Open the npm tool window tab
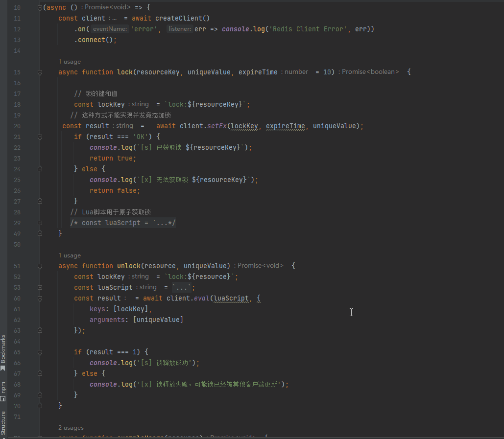Image resolution: width=504 pixels, height=439 pixels. [x=3, y=391]
